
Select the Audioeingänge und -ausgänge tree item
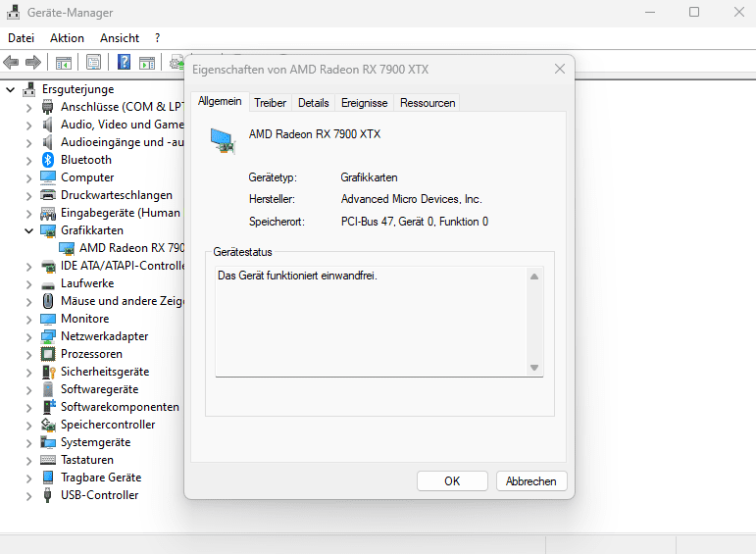coord(123,142)
